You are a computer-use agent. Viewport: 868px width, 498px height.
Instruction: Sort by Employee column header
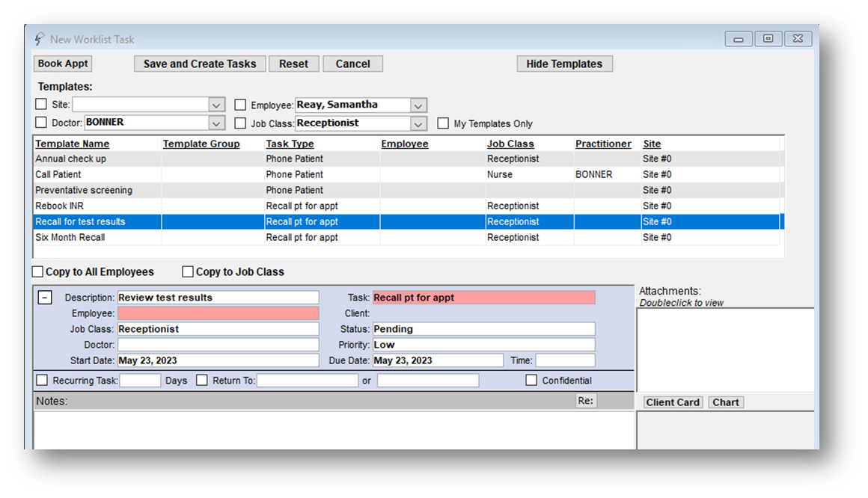[405, 144]
